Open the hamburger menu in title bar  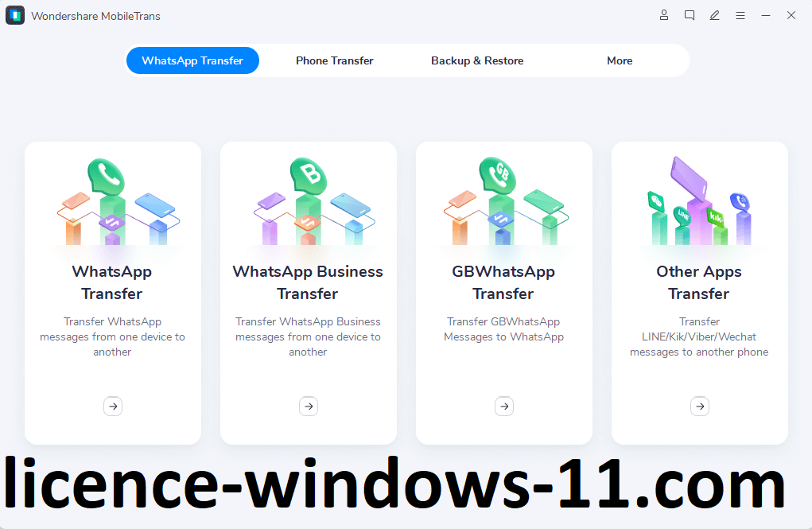[x=740, y=15]
